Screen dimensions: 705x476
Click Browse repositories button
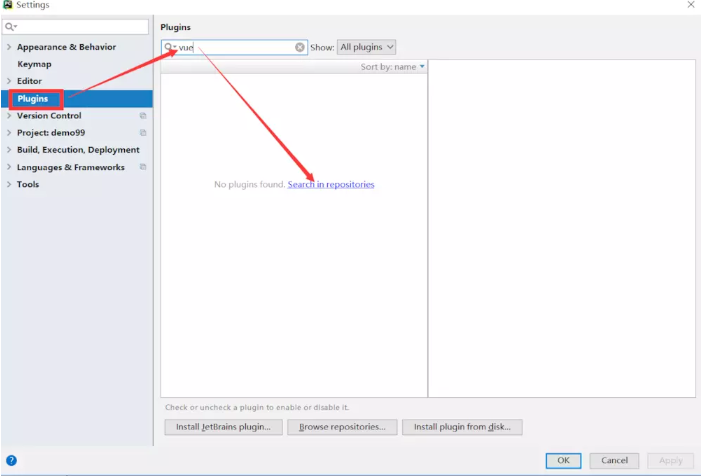tap(342, 427)
